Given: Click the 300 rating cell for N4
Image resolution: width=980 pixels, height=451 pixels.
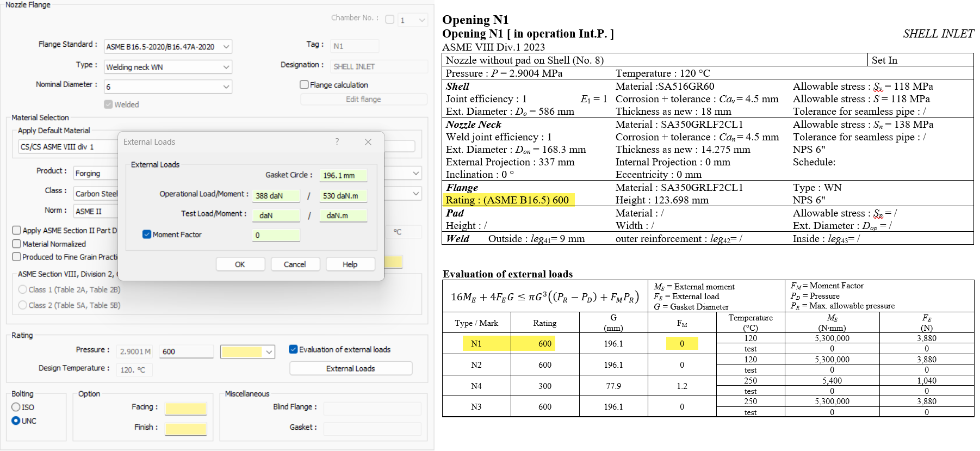Looking at the screenshot, I should coord(545,386).
